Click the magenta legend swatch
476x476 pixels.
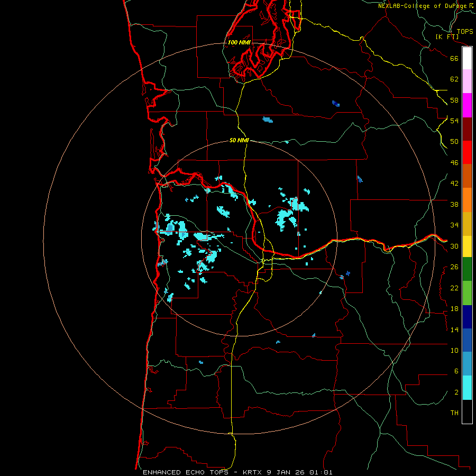point(467,105)
